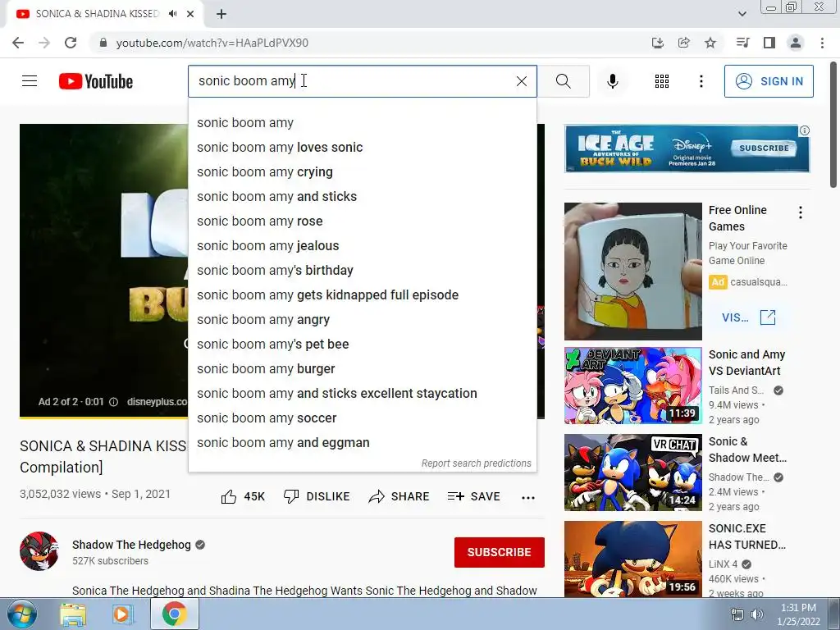This screenshot has height=630, width=840.
Task: Like the video with thumbs up icon
Action: pos(229,496)
